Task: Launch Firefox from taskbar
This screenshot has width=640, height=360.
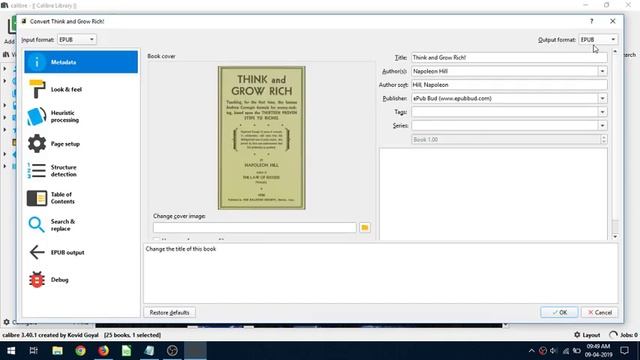Action: coord(103,351)
